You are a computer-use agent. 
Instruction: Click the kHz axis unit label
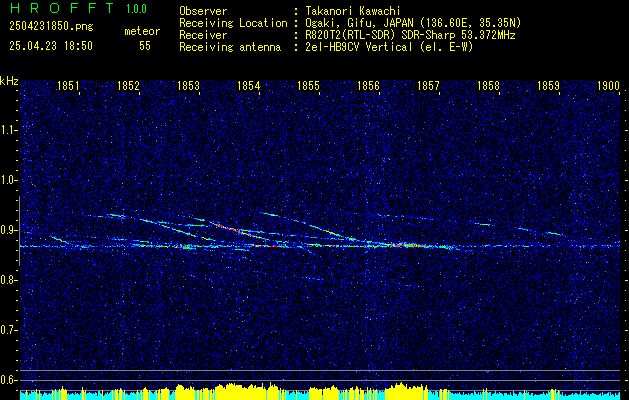point(9,81)
